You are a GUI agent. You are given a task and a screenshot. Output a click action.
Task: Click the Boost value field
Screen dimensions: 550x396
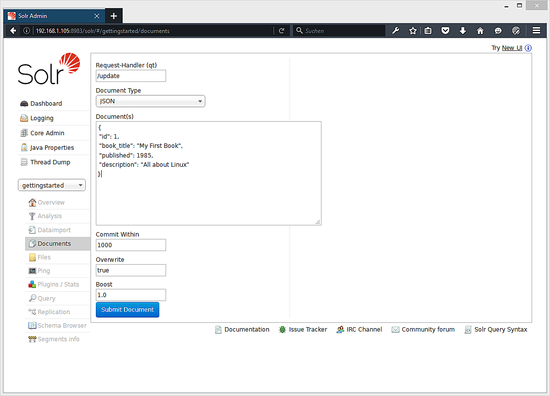click(x=131, y=295)
